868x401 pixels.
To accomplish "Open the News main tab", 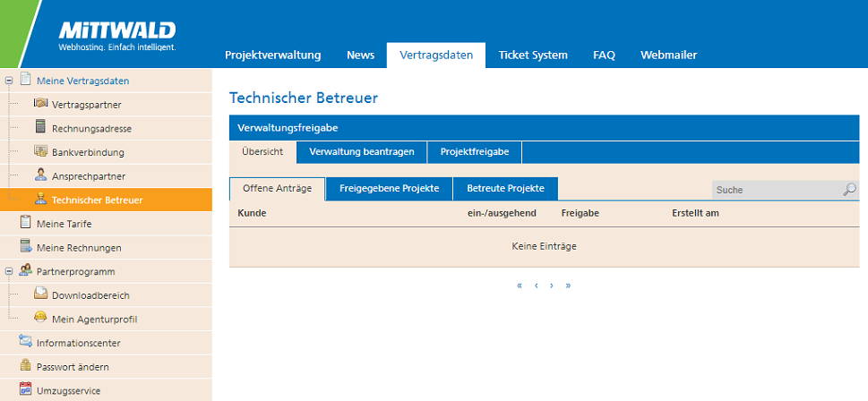I will 360,55.
